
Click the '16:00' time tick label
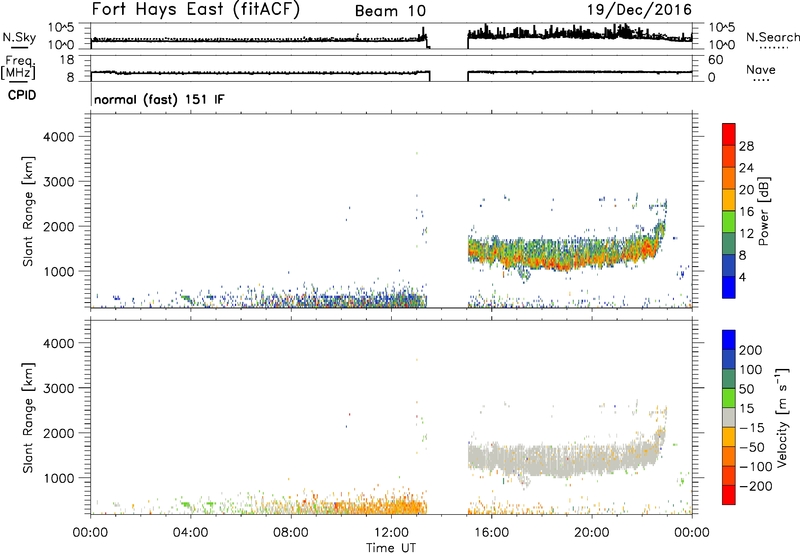tap(491, 533)
